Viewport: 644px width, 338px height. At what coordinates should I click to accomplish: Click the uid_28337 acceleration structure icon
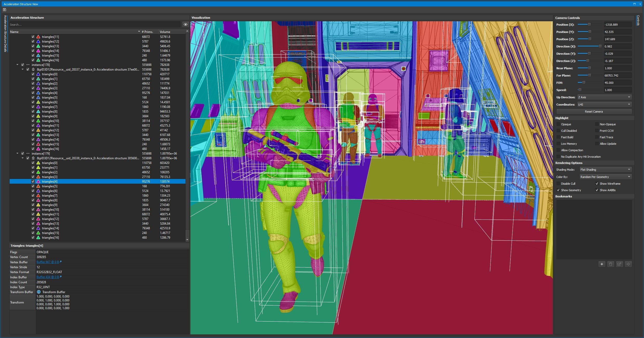pos(33,70)
